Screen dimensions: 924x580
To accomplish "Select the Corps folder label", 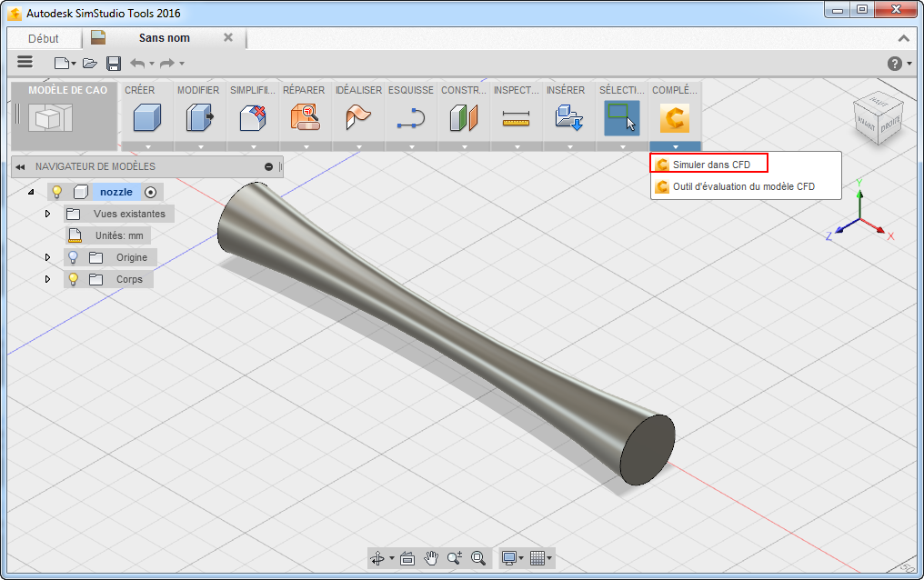I will (129, 279).
